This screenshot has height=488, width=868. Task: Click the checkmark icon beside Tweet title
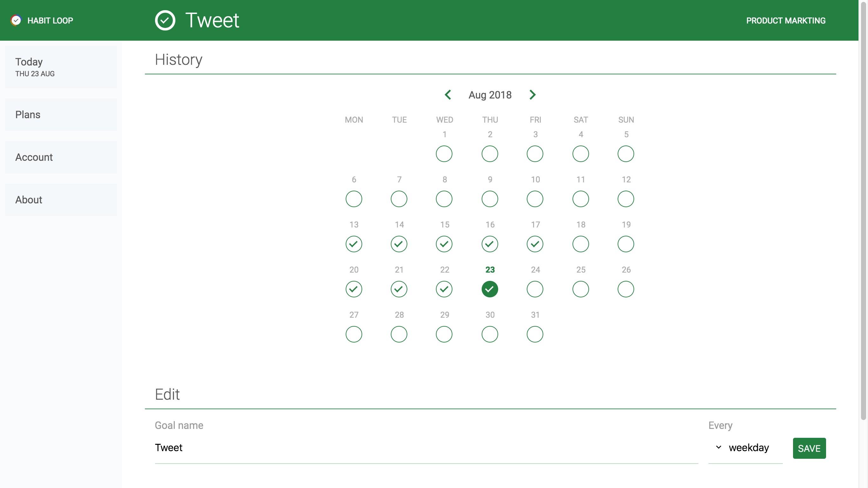[x=165, y=20]
